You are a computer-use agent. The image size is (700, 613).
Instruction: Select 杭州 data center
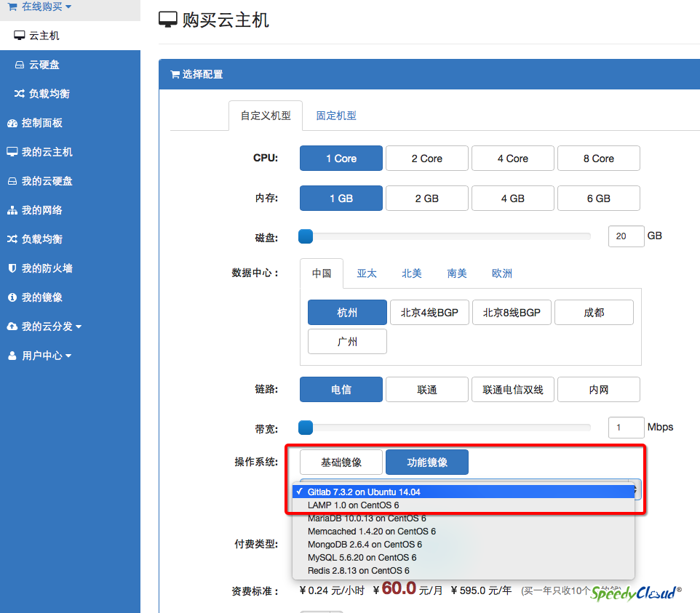click(347, 312)
